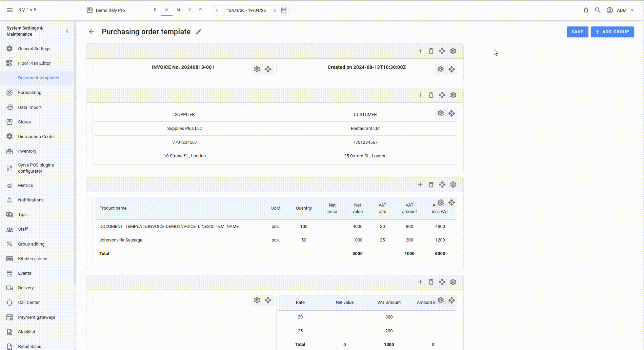
Task: Collapse the System Settings sidebar
Action: click(x=67, y=31)
